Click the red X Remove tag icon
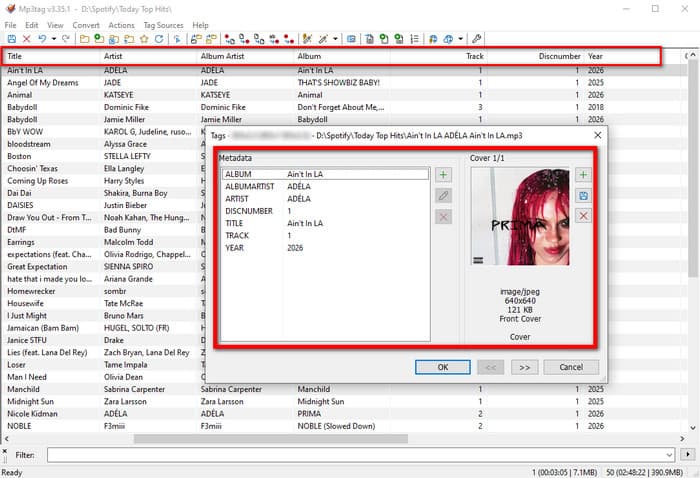700x478 pixels. (x=26, y=39)
